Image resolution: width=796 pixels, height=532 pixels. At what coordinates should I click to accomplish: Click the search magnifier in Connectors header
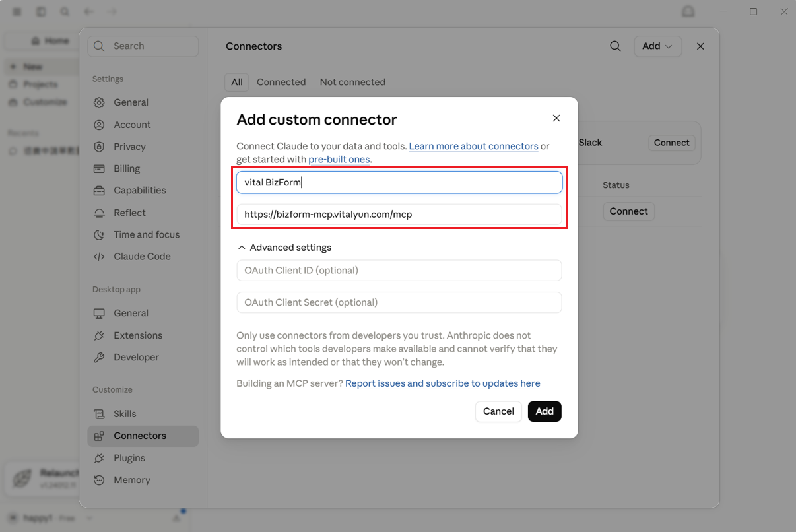(x=615, y=46)
